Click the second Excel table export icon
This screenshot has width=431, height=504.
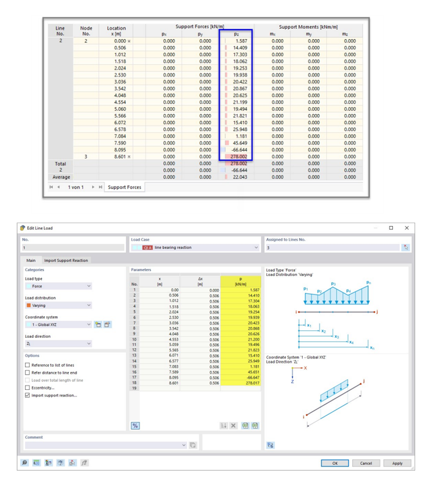click(x=255, y=426)
